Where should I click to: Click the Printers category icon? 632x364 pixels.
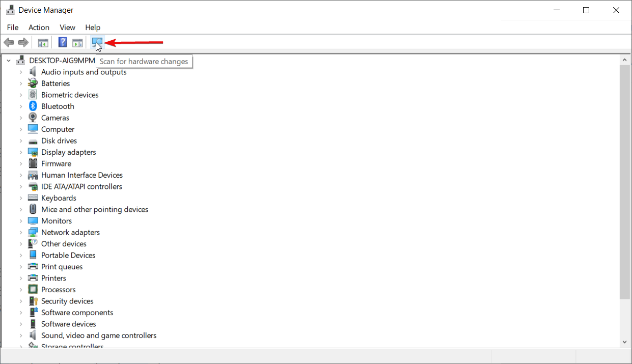(33, 278)
